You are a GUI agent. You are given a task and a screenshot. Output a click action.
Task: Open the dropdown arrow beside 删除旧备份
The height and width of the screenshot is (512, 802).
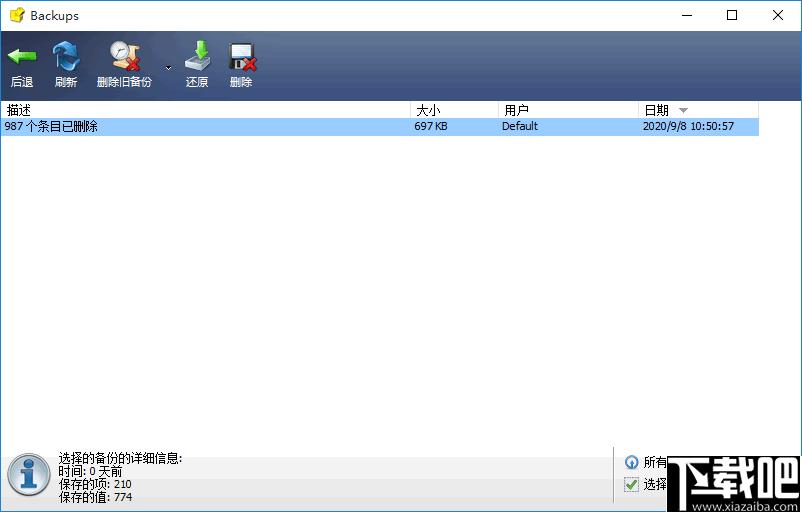(x=168, y=68)
